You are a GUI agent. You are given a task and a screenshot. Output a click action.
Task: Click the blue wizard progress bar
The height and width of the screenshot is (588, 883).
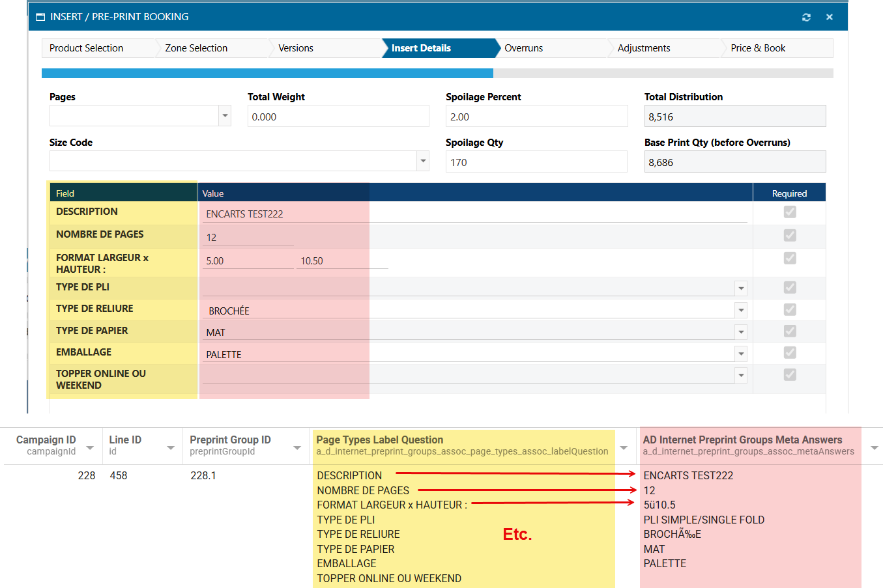[267, 74]
